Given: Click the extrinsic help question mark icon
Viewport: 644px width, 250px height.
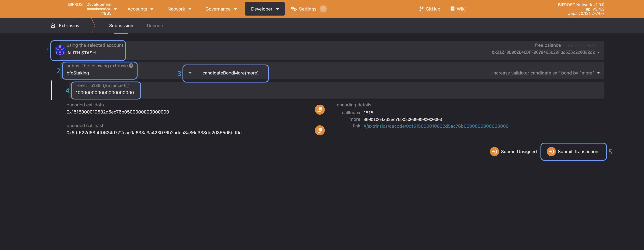Looking at the screenshot, I should [131, 66].
